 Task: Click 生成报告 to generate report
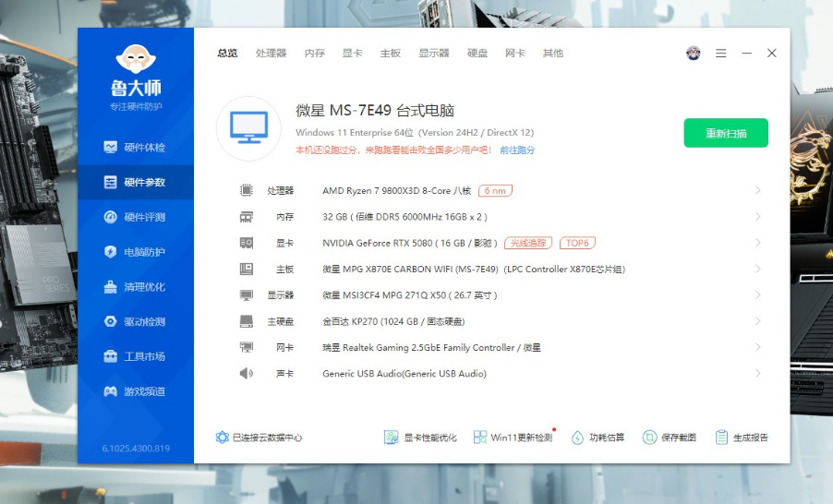[742, 438]
